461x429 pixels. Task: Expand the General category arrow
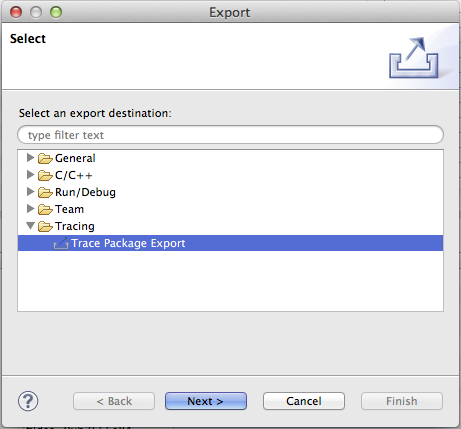[x=30, y=157]
